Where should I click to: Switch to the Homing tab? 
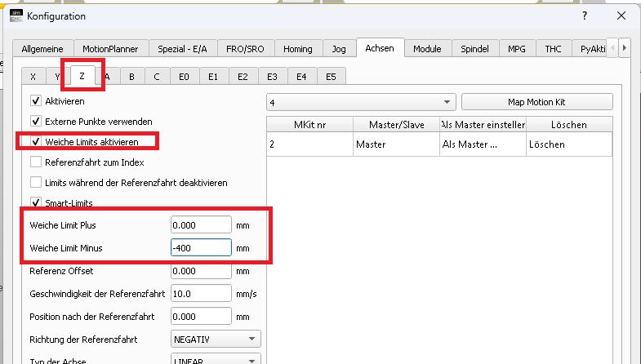(x=298, y=49)
